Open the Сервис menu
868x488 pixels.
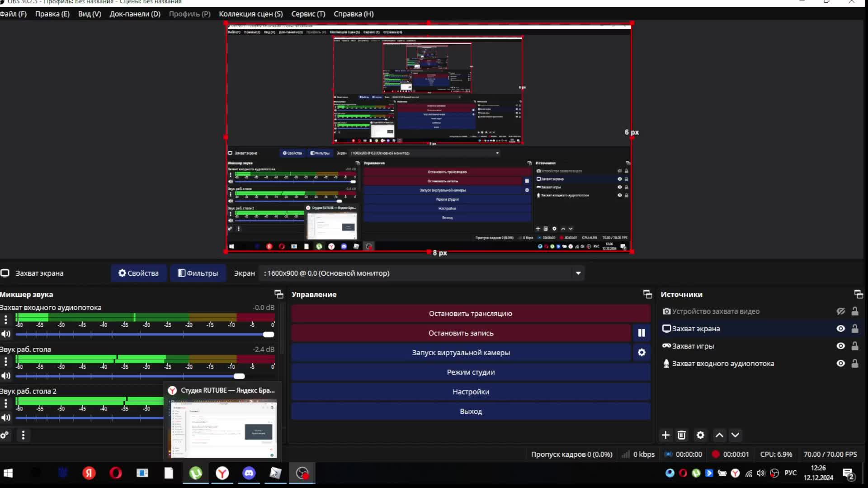coord(308,14)
